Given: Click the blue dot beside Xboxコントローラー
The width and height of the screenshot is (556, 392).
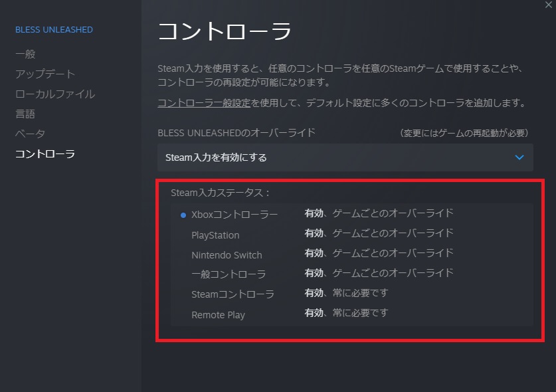Looking at the screenshot, I should [183, 215].
